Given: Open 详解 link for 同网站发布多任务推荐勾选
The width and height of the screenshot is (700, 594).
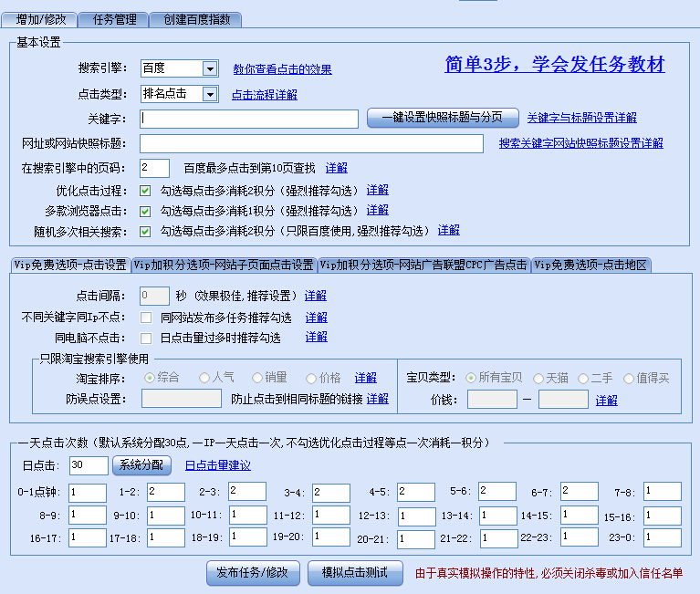Looking at the screenshot, I should click(x=317, y=318).
